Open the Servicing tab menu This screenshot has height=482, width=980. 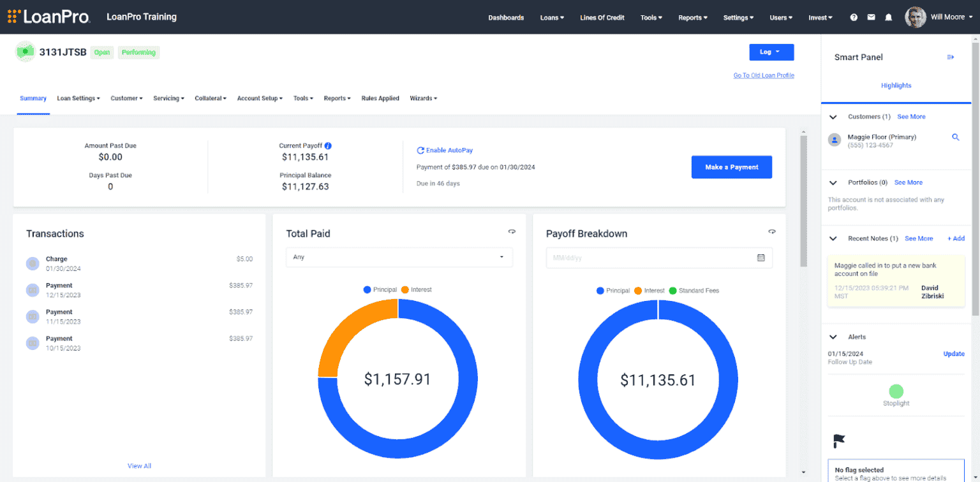pyautogui.click(x=168, y=98)
